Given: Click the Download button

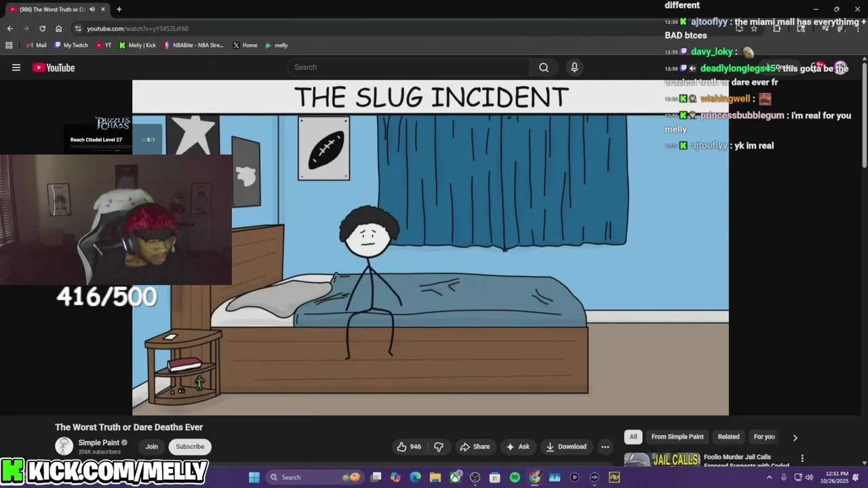Looking at the screenshot, I should 566,447.
